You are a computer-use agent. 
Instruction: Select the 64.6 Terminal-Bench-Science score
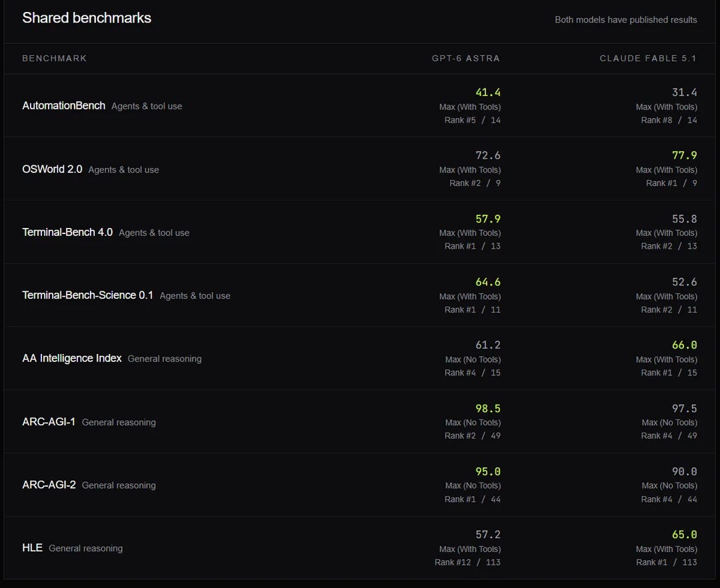pos(488,282)
